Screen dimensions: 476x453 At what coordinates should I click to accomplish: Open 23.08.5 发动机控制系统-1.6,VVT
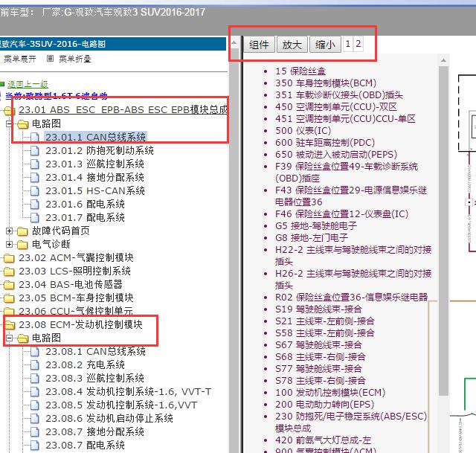click(x=121, y=405)
